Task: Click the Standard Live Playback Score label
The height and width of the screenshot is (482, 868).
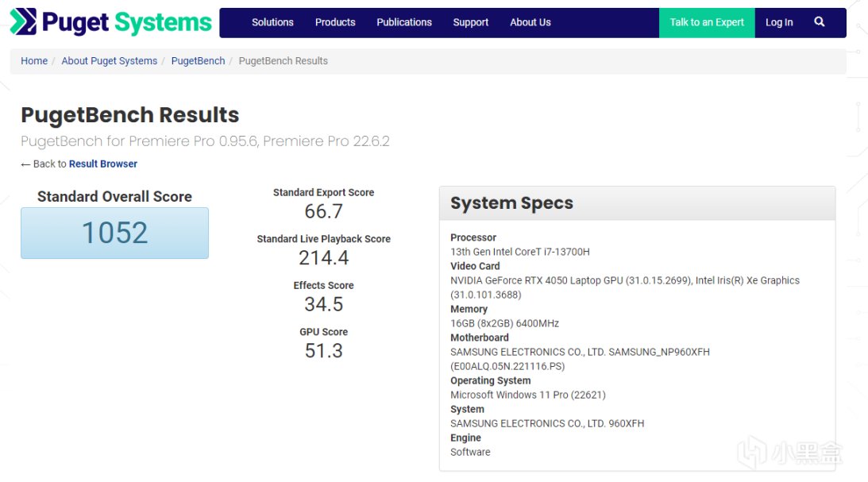Action: coord(324,239)
